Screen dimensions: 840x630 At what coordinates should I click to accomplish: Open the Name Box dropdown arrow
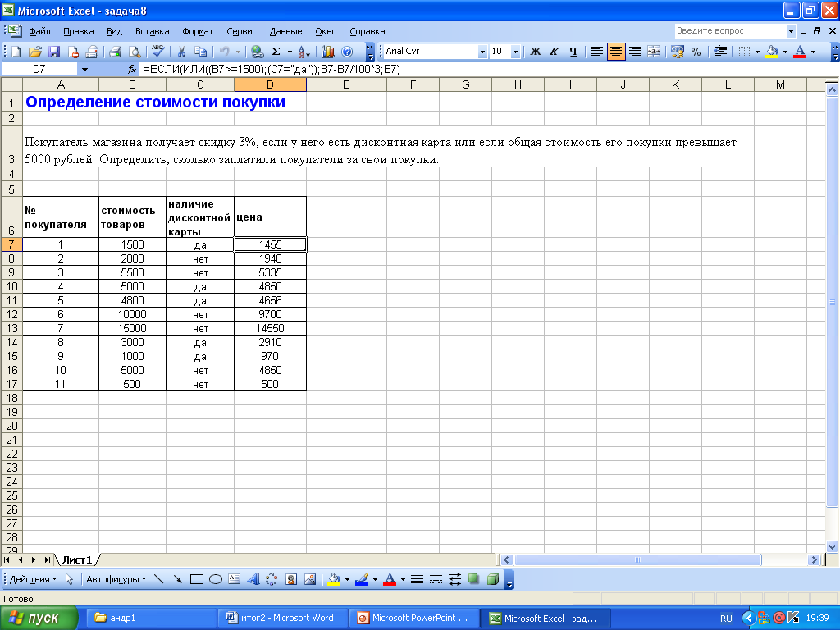click(x=84, y=70)
